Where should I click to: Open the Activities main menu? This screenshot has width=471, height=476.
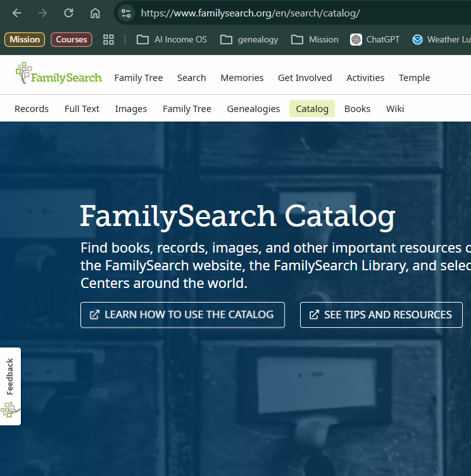(x=365, y=78)
